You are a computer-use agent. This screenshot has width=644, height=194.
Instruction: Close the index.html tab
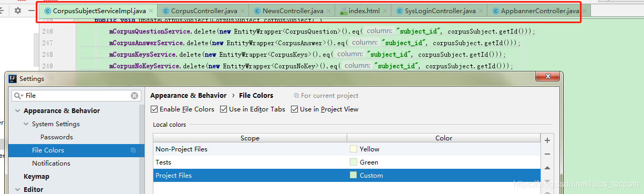point(385,11)
